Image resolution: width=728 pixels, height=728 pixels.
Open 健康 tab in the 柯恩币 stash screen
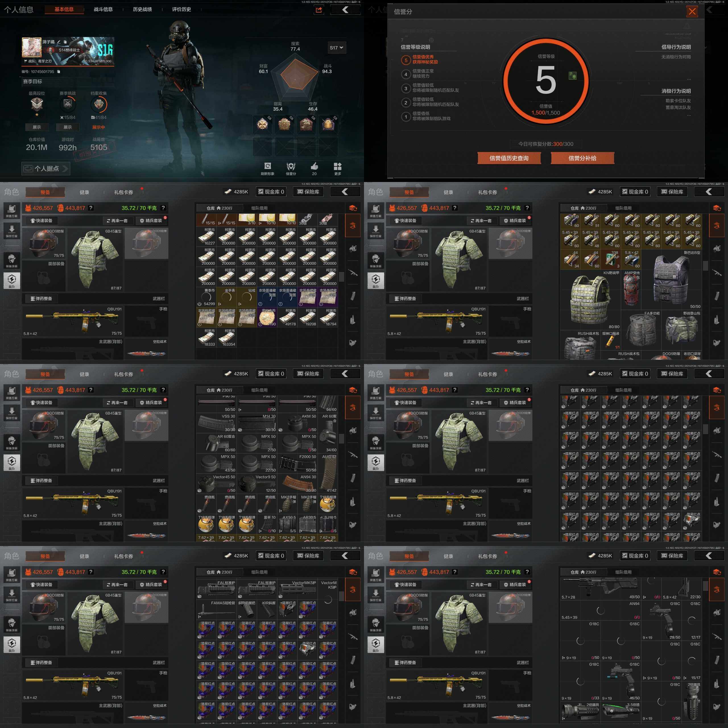coord(84,192)
